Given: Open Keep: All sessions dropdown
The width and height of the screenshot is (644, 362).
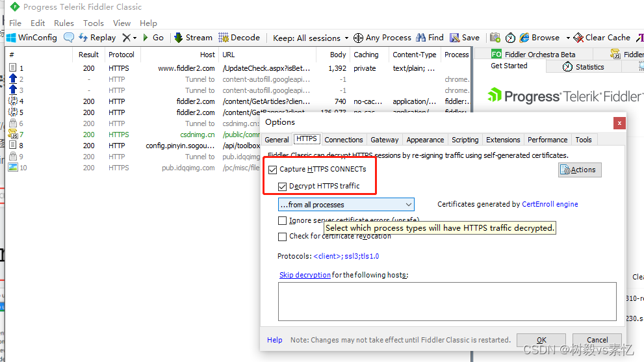Looking at the screenshot, I should point(311,38).
